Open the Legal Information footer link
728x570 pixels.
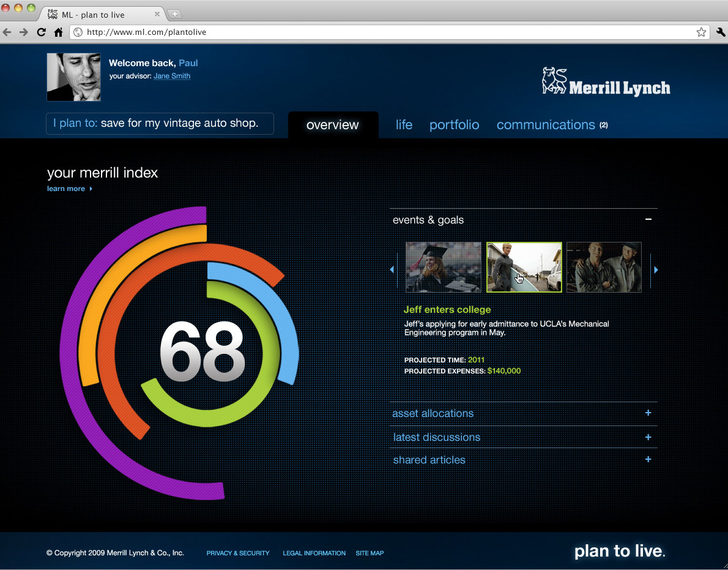click(314, 553)
